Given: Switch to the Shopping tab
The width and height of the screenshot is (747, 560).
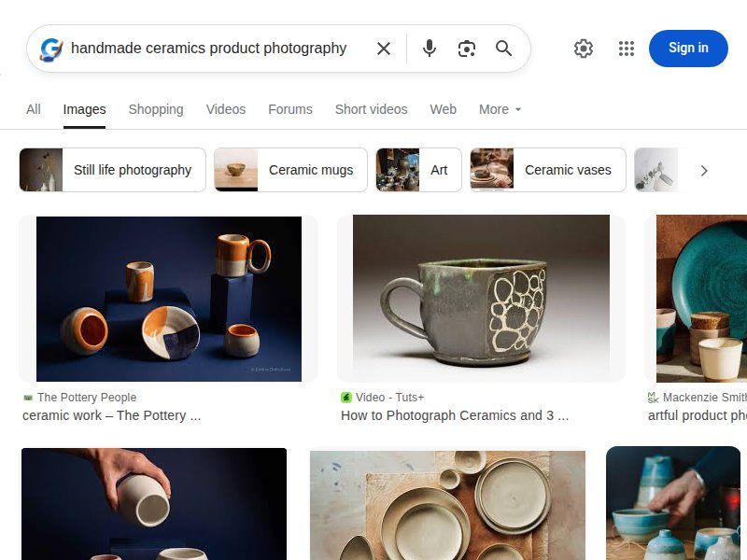Looking at the screenshot, I should click(156, 109).
